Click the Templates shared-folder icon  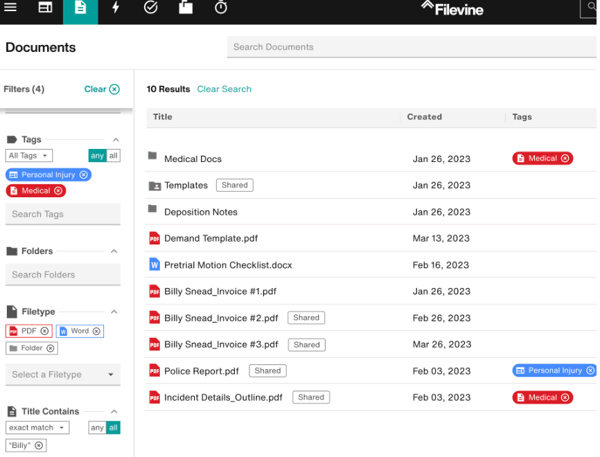click(x=155, y=186)
